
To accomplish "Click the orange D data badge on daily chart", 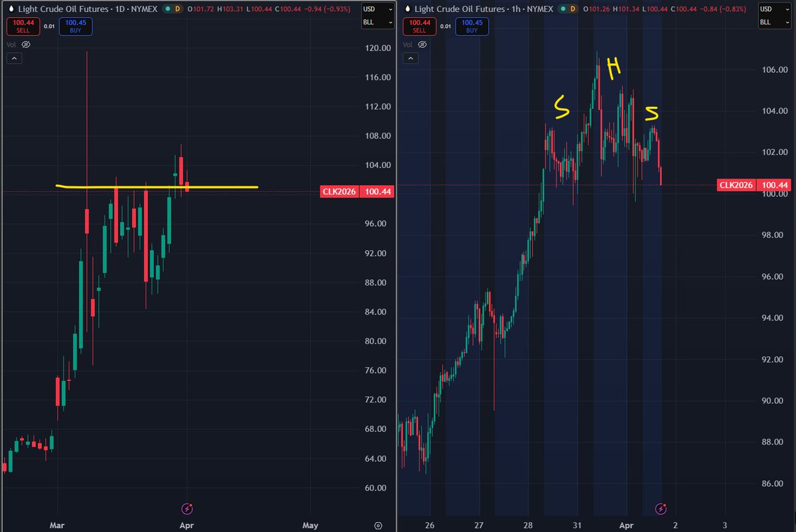I will tap(178, 9).
